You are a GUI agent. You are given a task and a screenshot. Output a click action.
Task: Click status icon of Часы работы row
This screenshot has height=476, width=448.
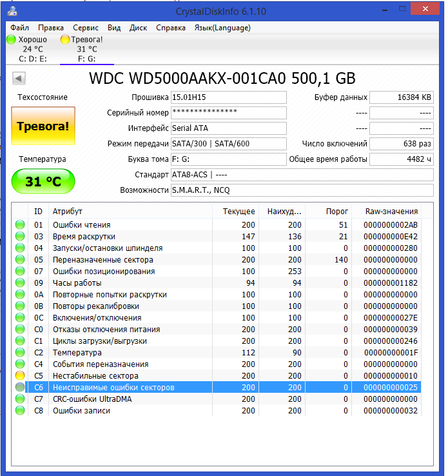tap(20, 283)
